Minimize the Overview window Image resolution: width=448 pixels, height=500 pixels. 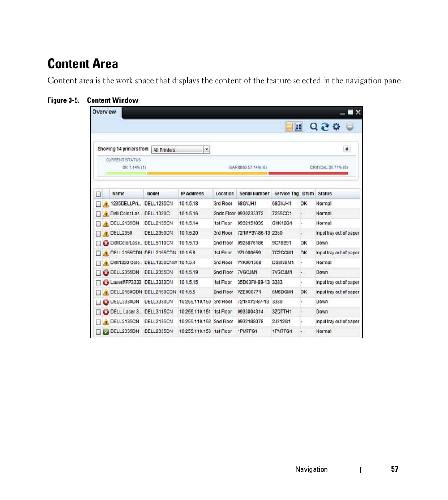point(342,113)
